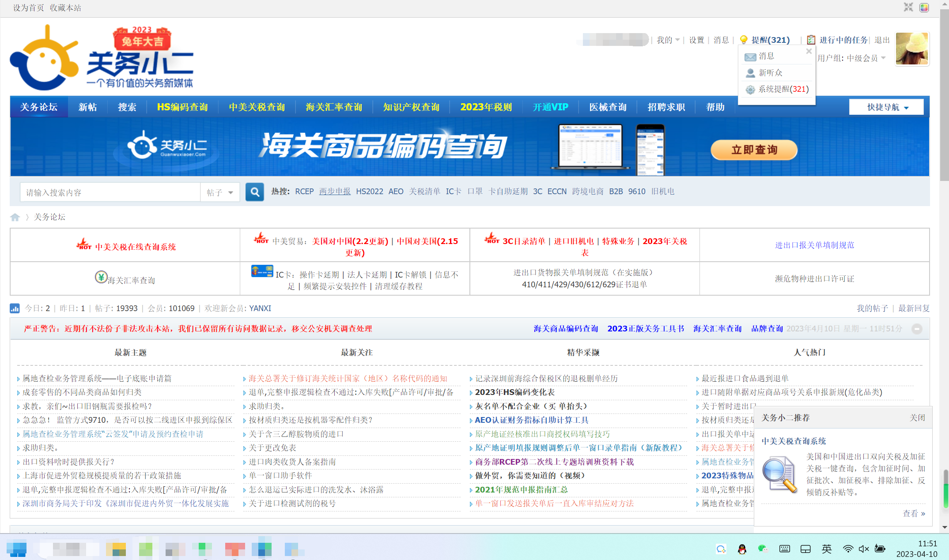Expand the 用户组 中级会员 dropdown
The image size is (949, 560).
[x=851, y=58]
